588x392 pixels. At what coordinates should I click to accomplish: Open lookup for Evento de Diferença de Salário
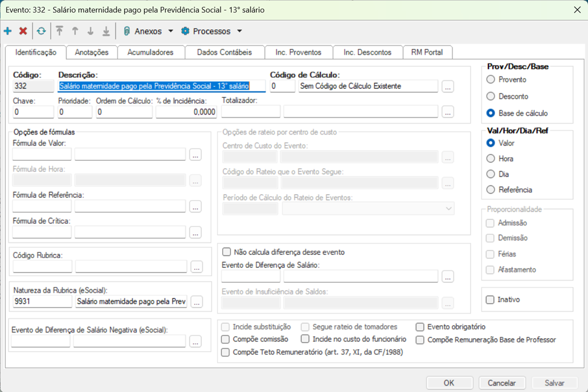coord(448,276)
